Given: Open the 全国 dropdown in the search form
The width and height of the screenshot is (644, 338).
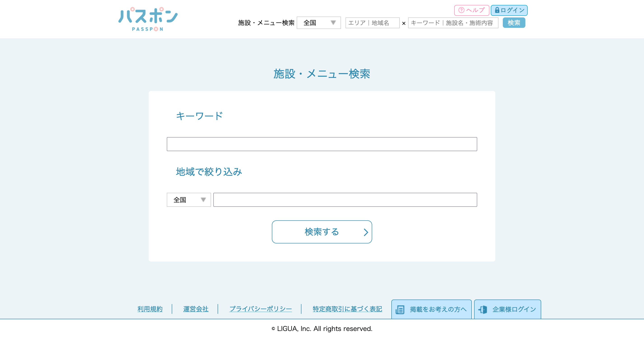Looking at the screenshot, I should coord(188,200).
